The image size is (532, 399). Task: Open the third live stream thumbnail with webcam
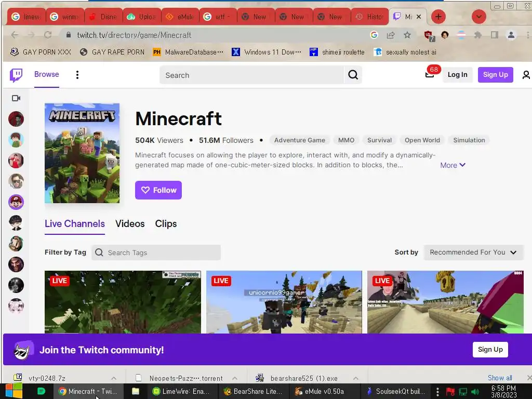point(445,302)
